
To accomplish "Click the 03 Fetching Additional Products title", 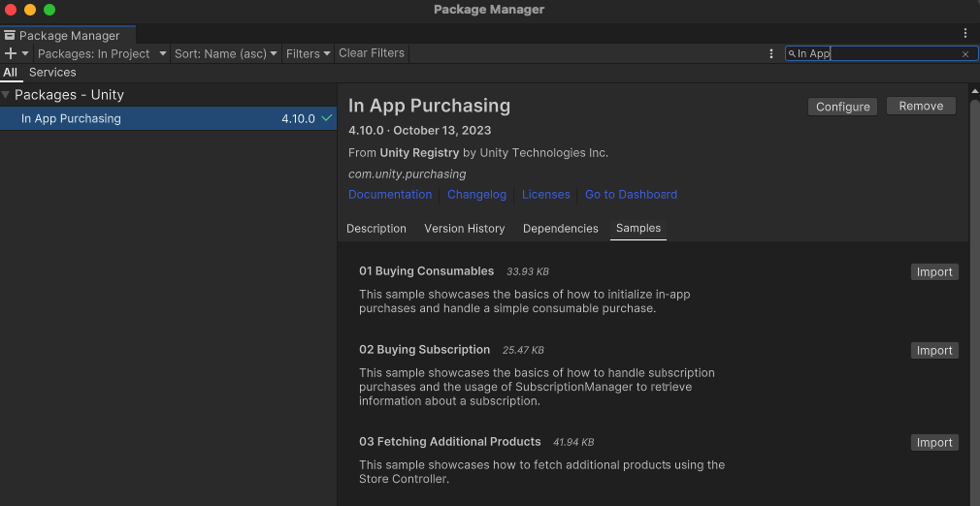I will pos(450,442).
